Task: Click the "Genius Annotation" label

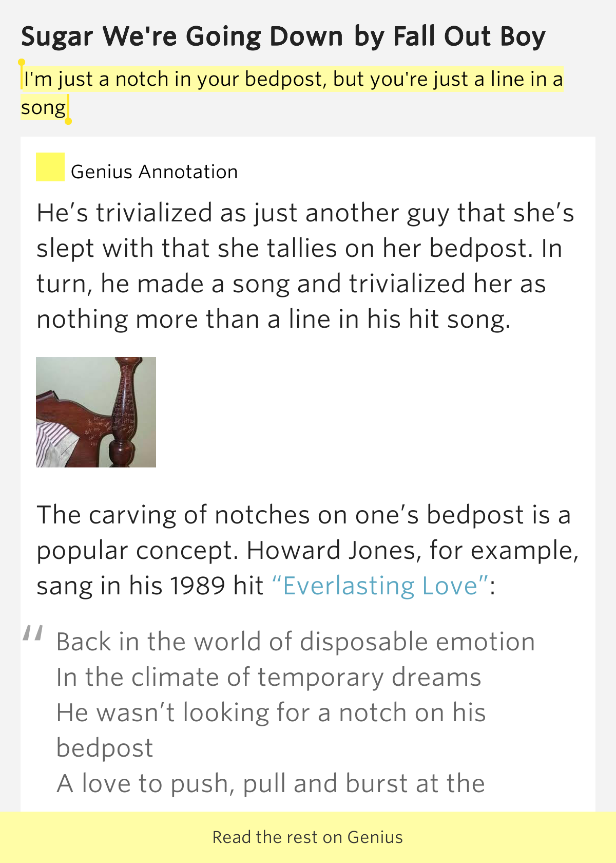Action: [x=154, y=172]
